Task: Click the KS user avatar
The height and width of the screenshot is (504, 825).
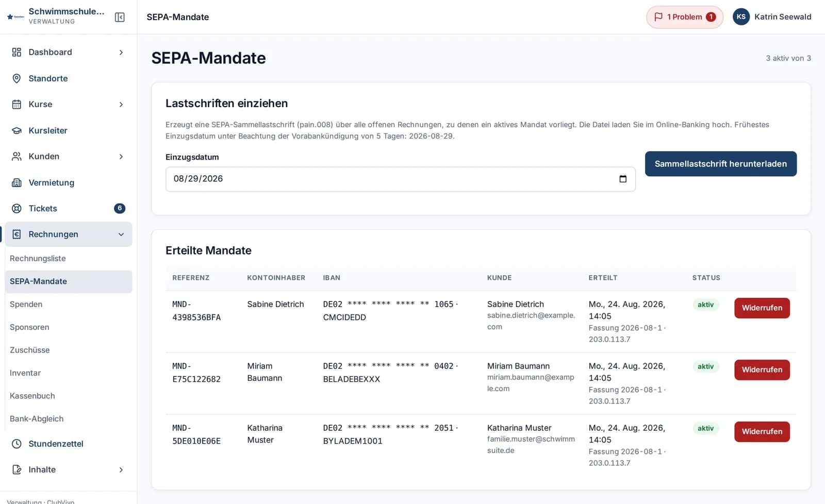Action: tap(741, 17)
